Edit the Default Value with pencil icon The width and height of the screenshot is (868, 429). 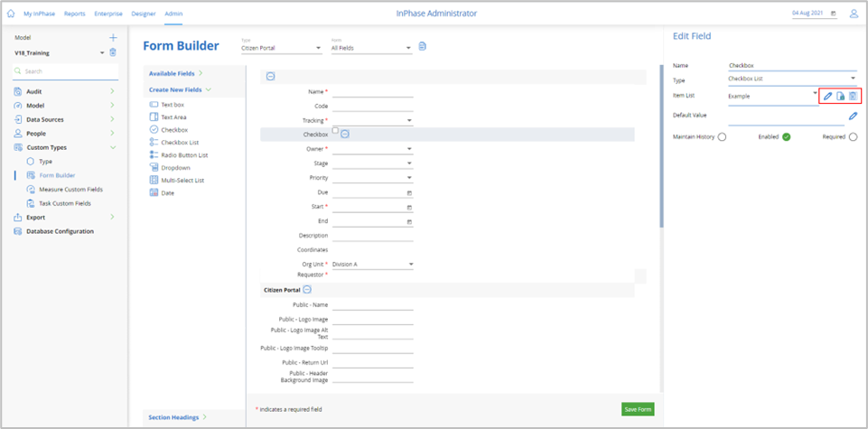(853, 116)
